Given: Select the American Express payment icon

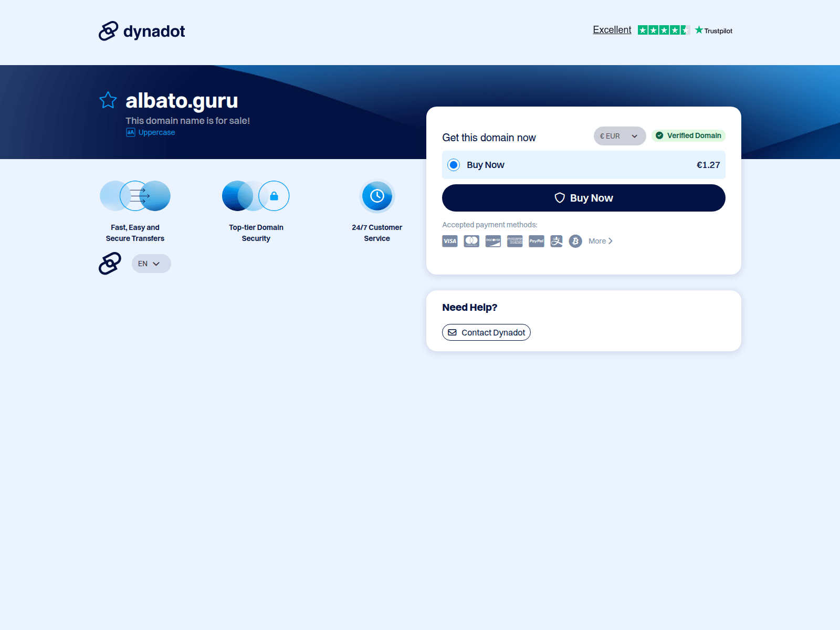Looking at the screenshot, I should (514, 241).
